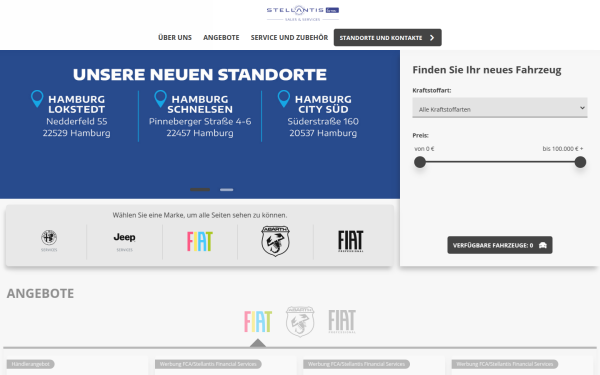Click the maximum price slider handle
Viewport: 600px width, 375px height.
(x=580, y=162)
